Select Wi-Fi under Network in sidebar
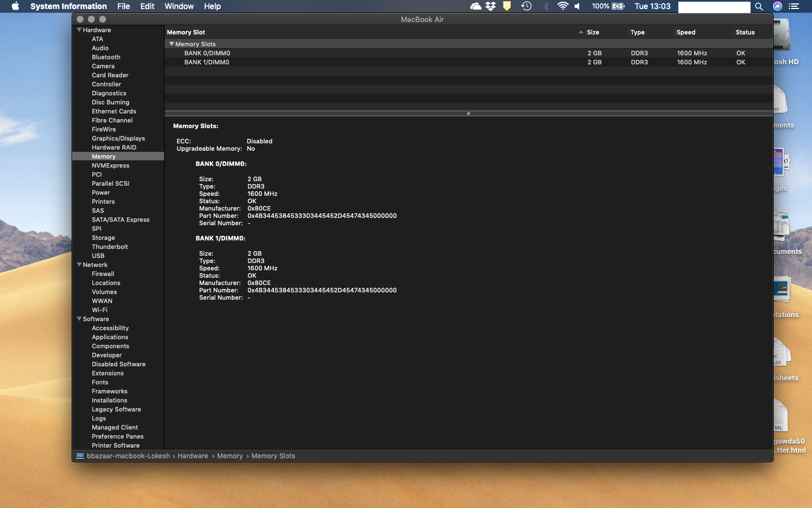 [x=100, y=310]
